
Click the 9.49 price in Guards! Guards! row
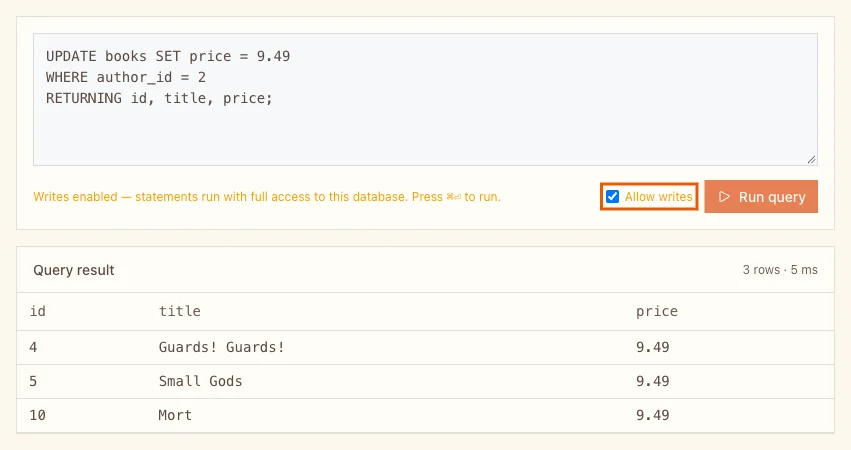652,347
